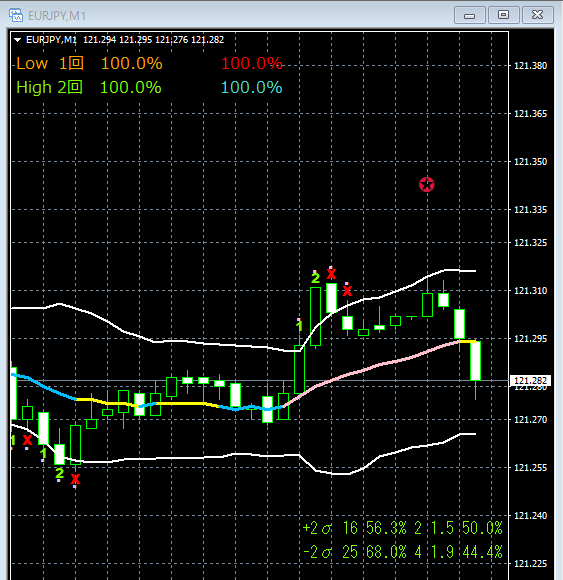Click the current price label 121.282

530,381
